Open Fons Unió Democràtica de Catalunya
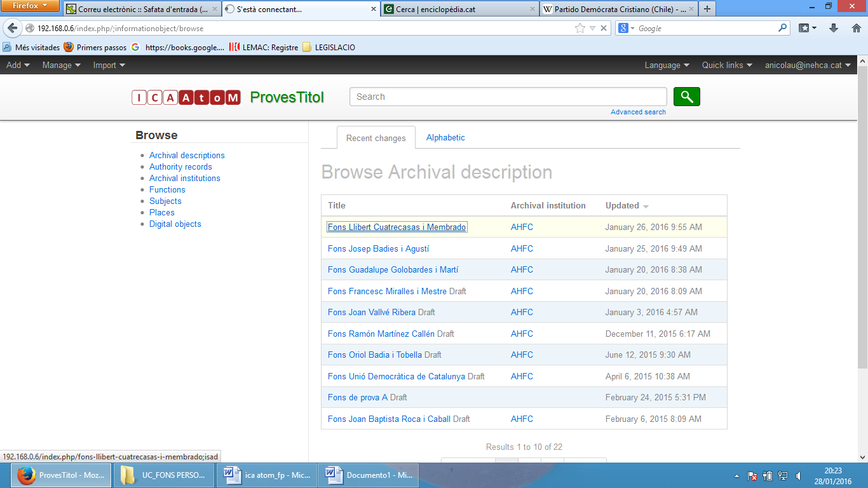Image resolution: width=868 pixels, height=488 pixels. coord(397,376)
